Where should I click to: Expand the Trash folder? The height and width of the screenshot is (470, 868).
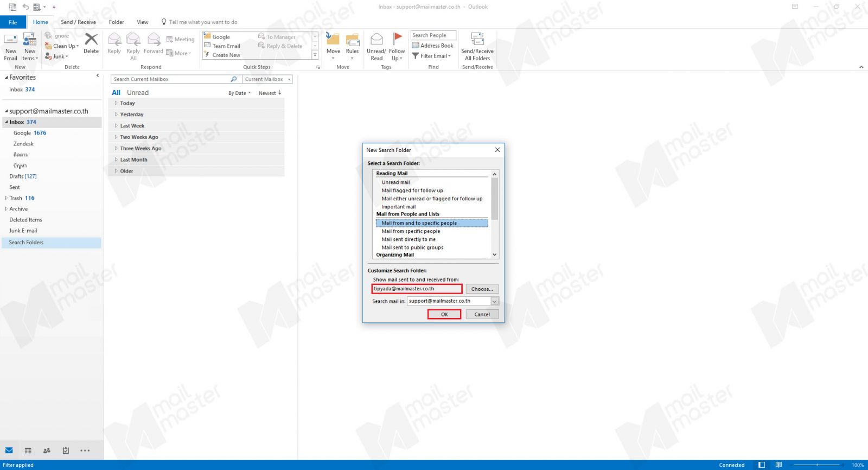point(7,198)
